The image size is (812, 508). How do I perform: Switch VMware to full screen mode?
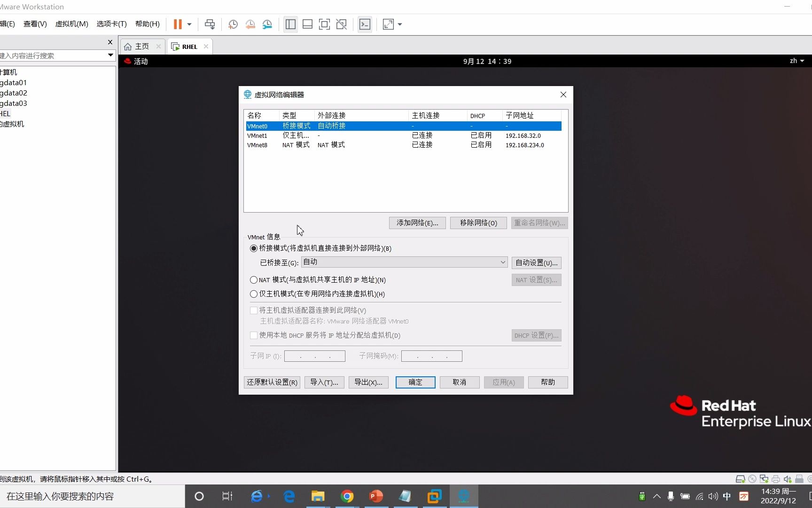pos(324,24)
